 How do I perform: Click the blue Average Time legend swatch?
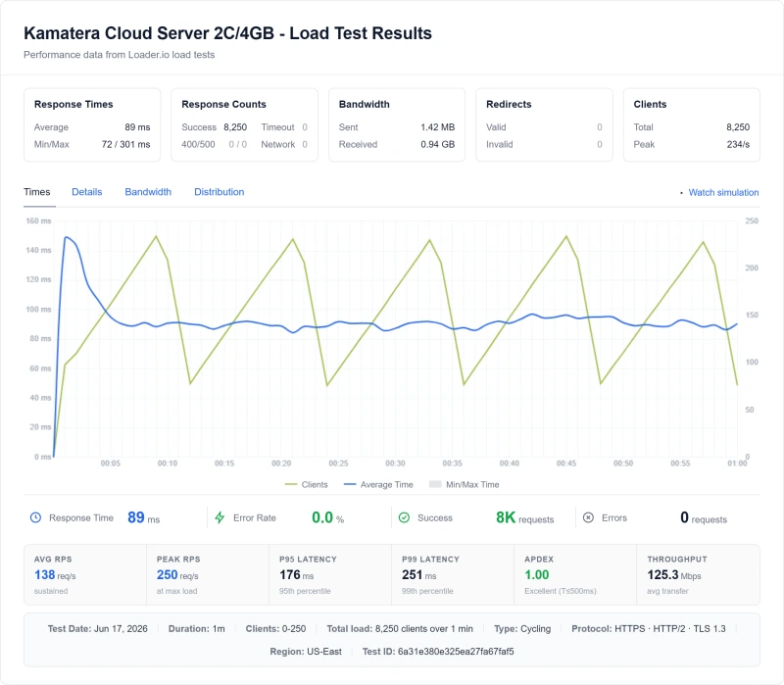point(350,484)
